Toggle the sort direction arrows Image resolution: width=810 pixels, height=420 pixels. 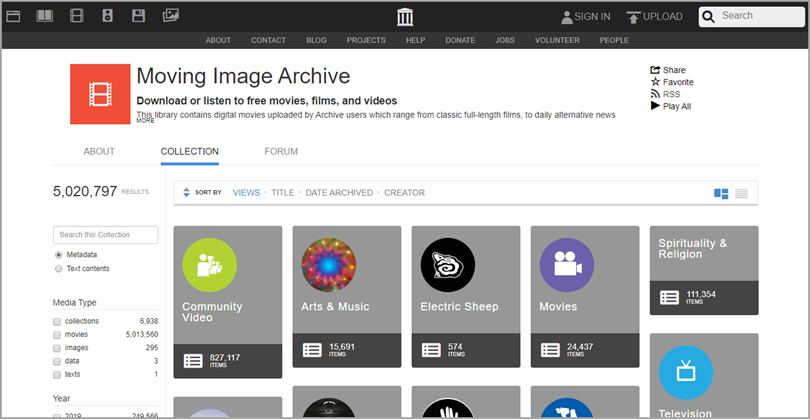pos(186,192)
